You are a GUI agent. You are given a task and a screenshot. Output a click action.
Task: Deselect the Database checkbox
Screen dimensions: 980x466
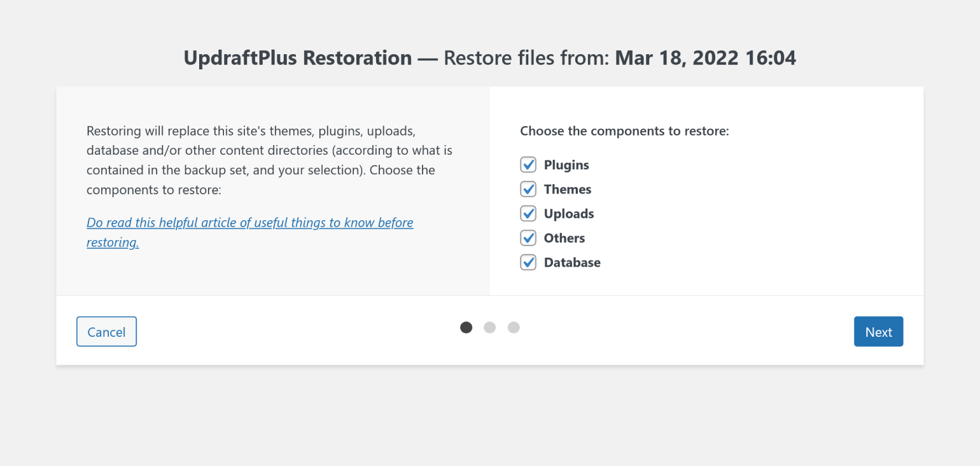click(x=528, y=262)
